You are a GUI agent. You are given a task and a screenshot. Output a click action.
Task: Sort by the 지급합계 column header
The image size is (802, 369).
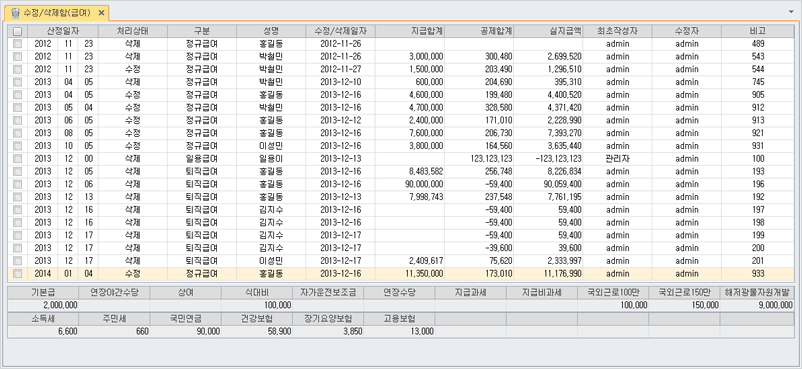(x=410, y=31)
